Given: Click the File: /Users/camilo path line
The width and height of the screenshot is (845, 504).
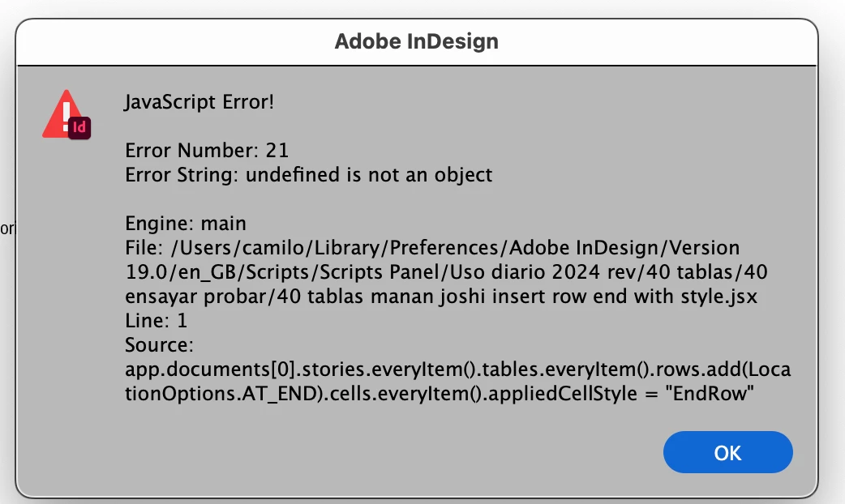Looking at the screenshot, I should (433, 248).
